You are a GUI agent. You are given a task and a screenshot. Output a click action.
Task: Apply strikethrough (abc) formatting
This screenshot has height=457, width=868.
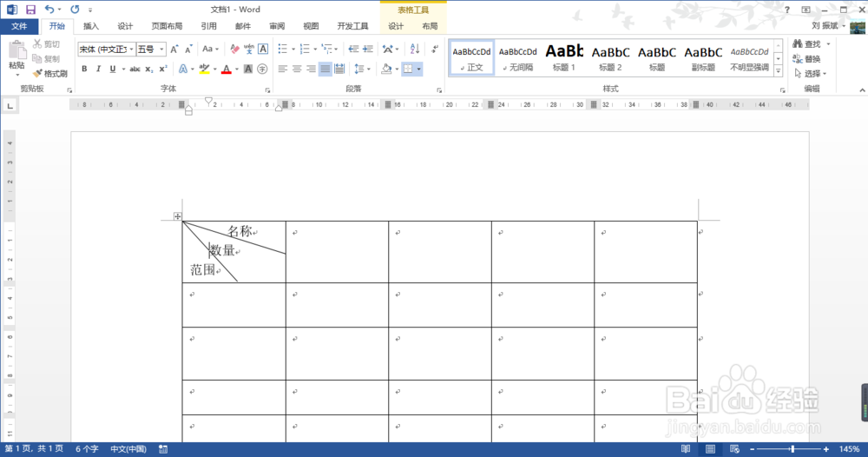pyautogui.click(x=135, y=69)
